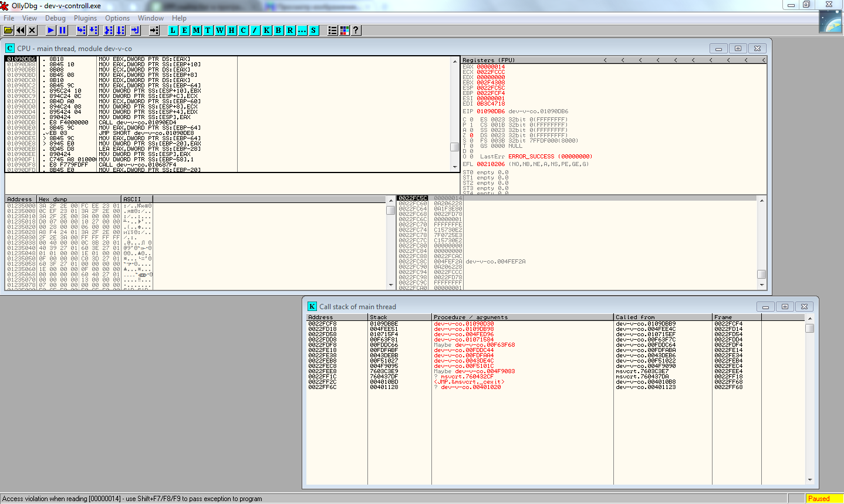Toggle the Registers (FPU) header bar
Viewport: 844px width, 504px height.
614,60
